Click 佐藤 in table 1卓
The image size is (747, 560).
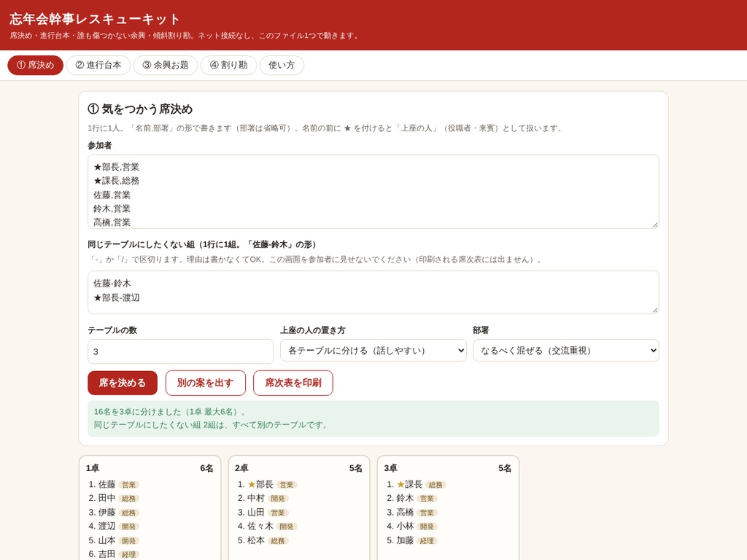[107, 484]
